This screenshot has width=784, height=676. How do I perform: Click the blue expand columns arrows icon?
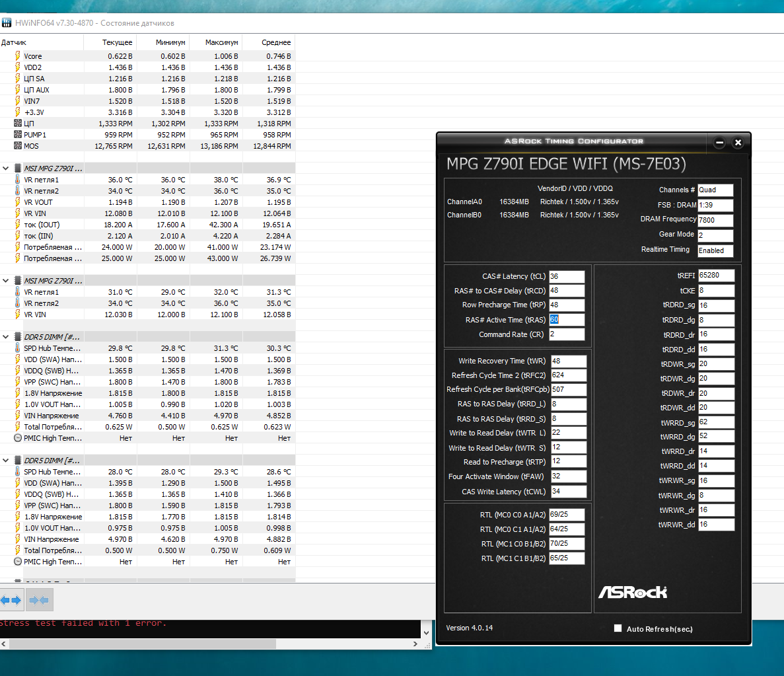coord(11,600)
